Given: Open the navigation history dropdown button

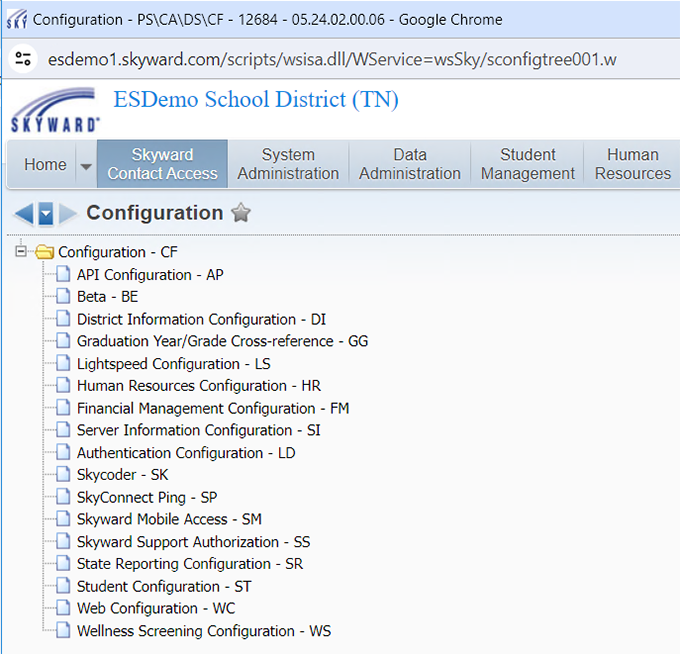Looking at the screenshot, I should coord(46,213).
